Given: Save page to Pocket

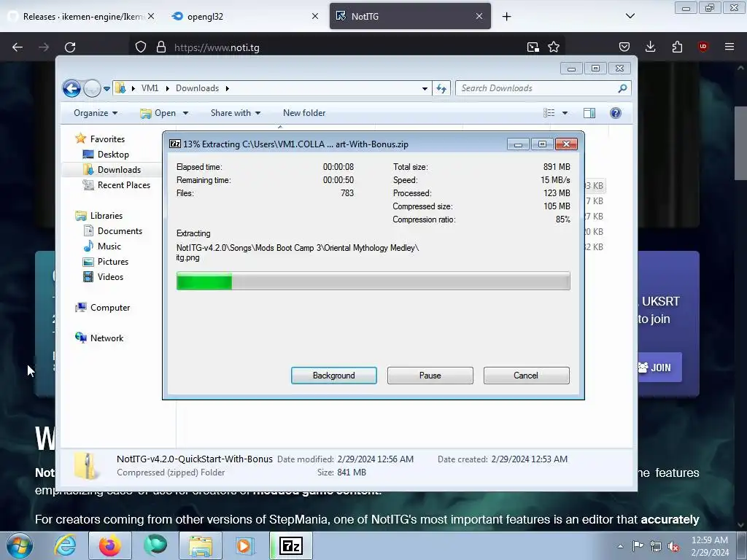Looking at the screenshot, I should point(624,47).
